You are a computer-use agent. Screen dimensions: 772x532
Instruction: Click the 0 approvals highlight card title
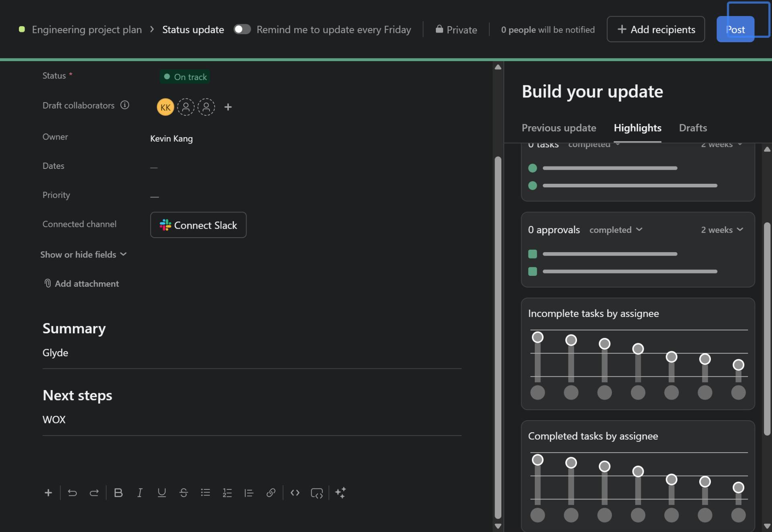[x=554, y=230]
